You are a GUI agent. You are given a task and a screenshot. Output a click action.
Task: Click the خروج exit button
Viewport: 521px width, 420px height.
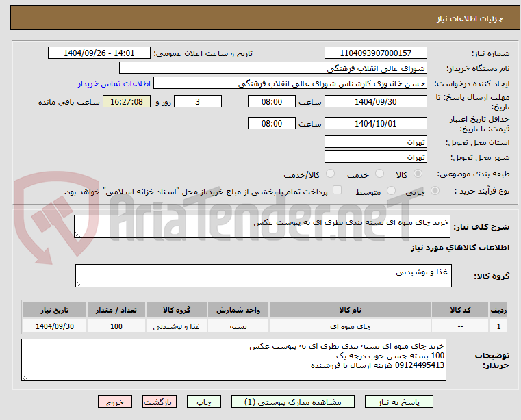pos(114,402)
